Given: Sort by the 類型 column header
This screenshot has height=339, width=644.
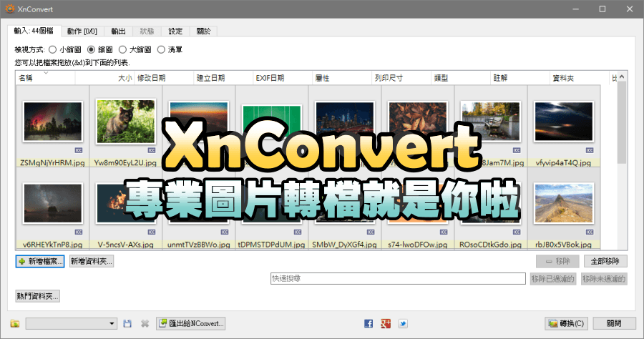Looking at the screenshot, I should tap(460, 78).
